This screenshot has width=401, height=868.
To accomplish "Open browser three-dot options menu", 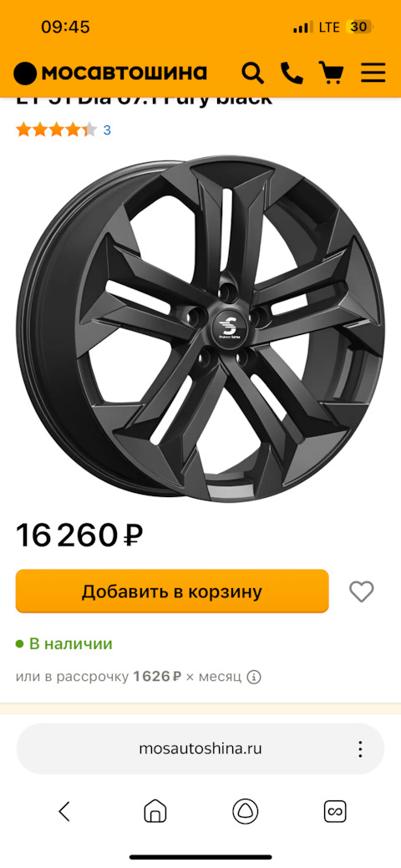I will [x=361, y=749].
